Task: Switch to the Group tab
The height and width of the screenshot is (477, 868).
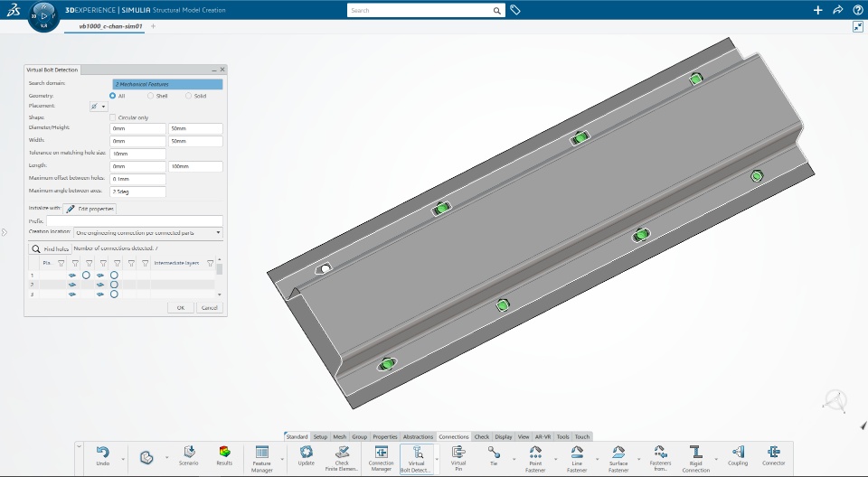Action: (x=359, y=436)
